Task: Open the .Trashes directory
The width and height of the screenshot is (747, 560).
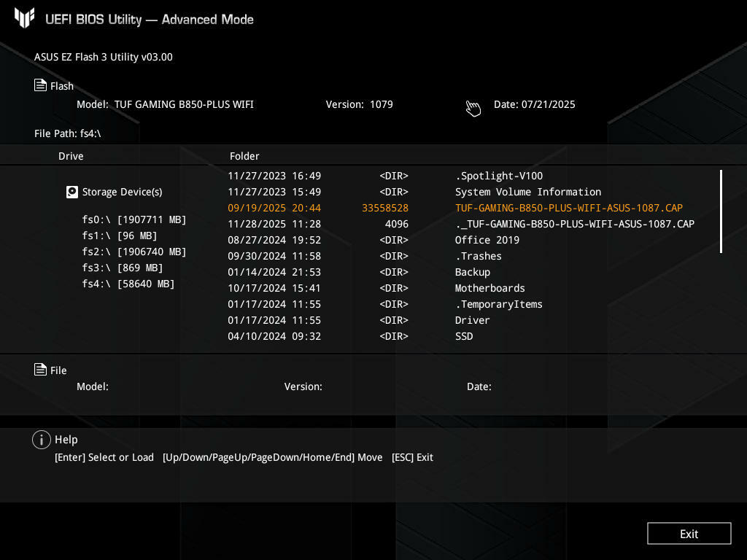Action: pyautogui.click(x=478, y=256)
